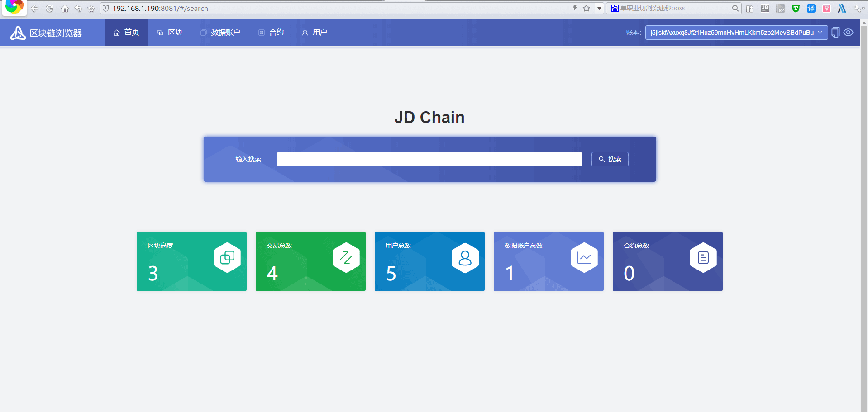Toggle ledger visibility eye icon
This screenshot has height=412, width=868.
(x=849, y=33)
